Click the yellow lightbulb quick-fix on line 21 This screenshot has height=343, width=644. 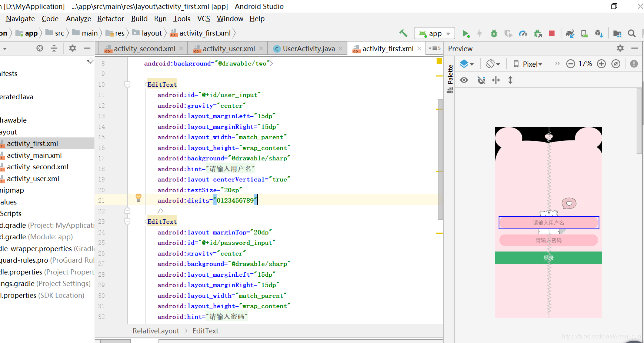click(139, 198)
